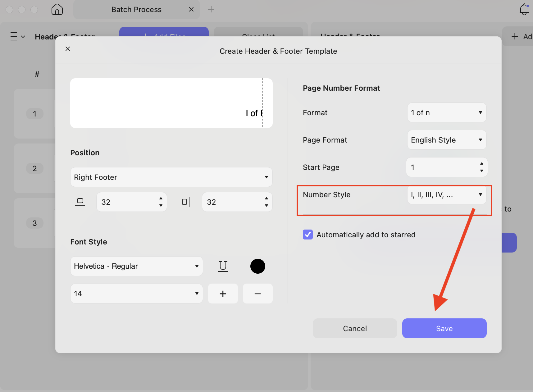Open the font color picker swatch

pyautogui.click(x=258, y=266)
